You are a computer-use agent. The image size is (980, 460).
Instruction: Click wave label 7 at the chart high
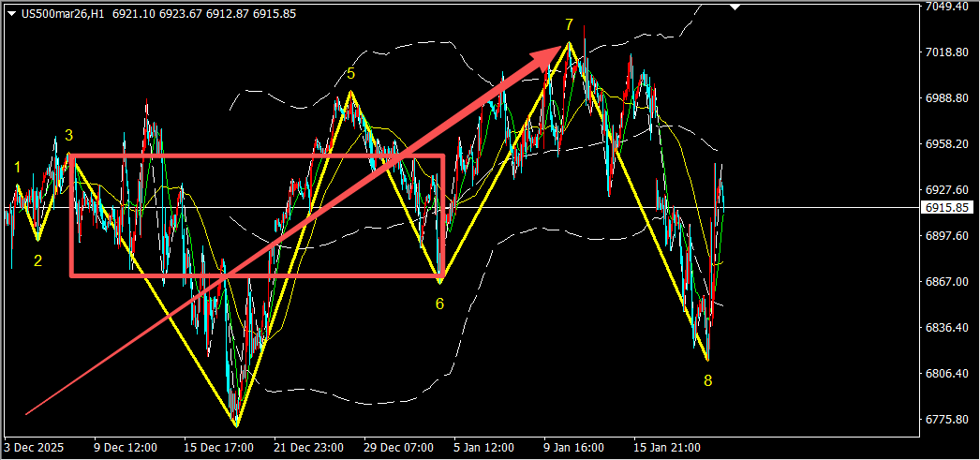click(x=569, y=25)
